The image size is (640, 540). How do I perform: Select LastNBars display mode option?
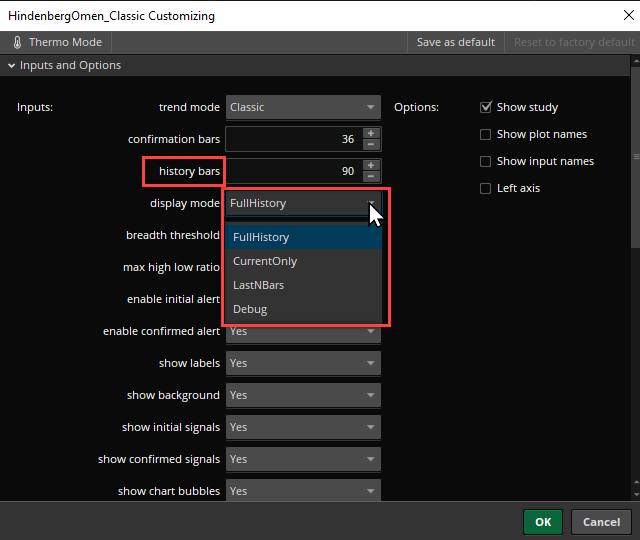pyautogui.click(x=303, y=285)
